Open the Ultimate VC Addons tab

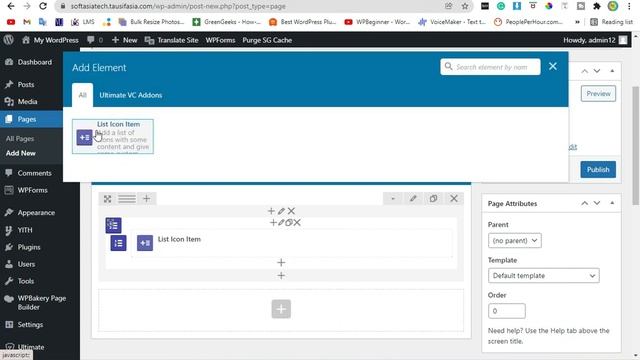(x=131, y=95)
